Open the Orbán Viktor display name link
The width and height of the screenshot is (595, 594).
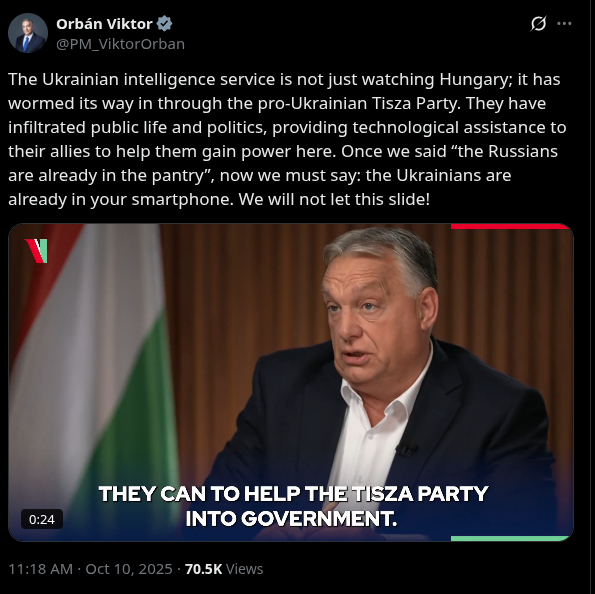104,24
